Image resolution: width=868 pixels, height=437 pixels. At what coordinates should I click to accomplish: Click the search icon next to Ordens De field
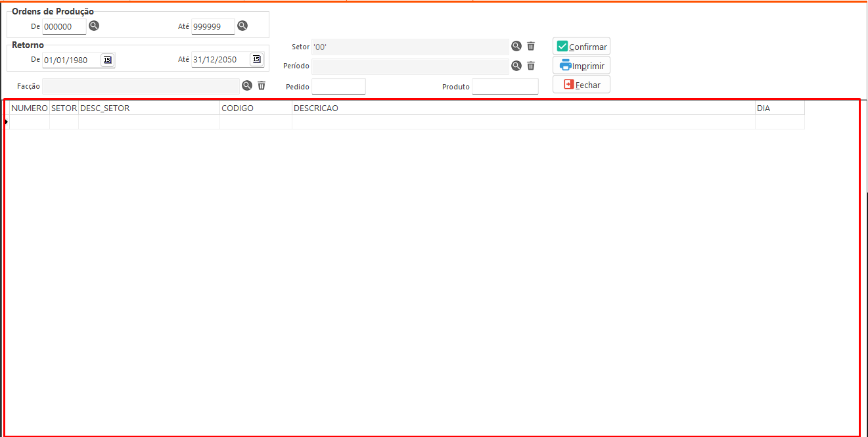[94, 26]
